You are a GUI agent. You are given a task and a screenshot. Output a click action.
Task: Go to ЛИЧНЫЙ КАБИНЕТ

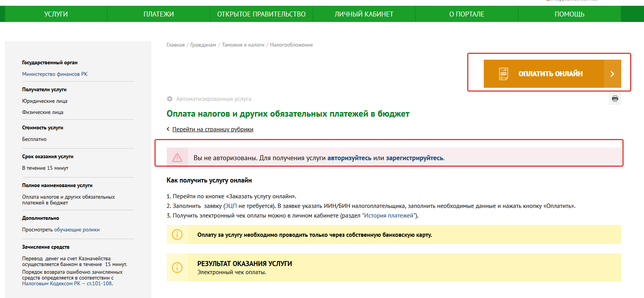(364, 14)
